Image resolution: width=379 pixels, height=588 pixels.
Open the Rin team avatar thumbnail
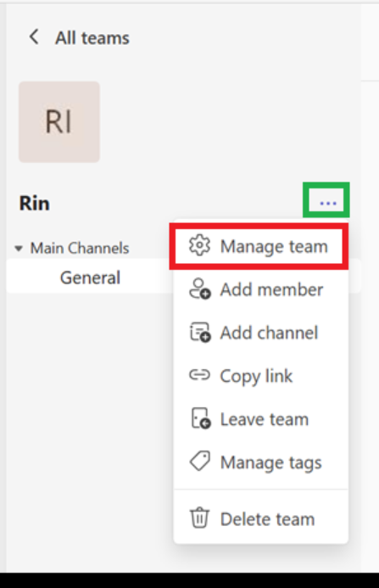[x=59, y=122]
